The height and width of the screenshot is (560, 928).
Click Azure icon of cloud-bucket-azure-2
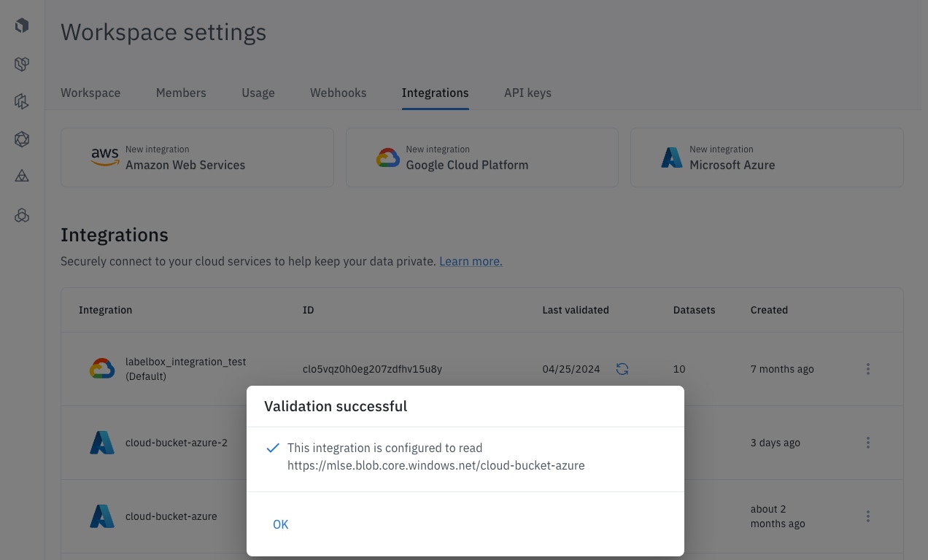[102, 443]
